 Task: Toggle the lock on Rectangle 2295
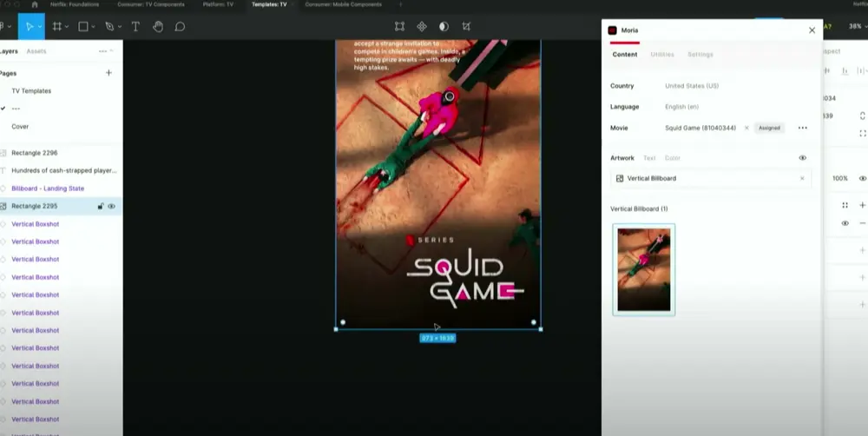point(101,206)
